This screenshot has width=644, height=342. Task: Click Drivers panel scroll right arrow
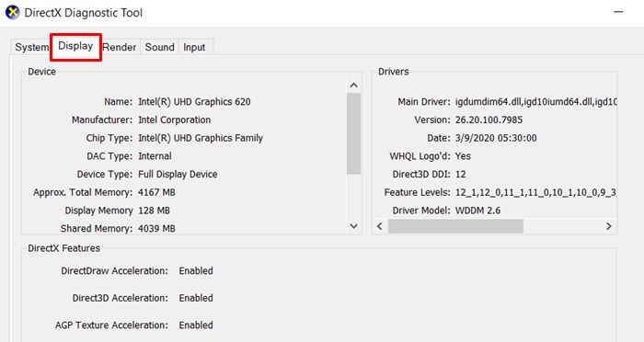pos(609,226)
